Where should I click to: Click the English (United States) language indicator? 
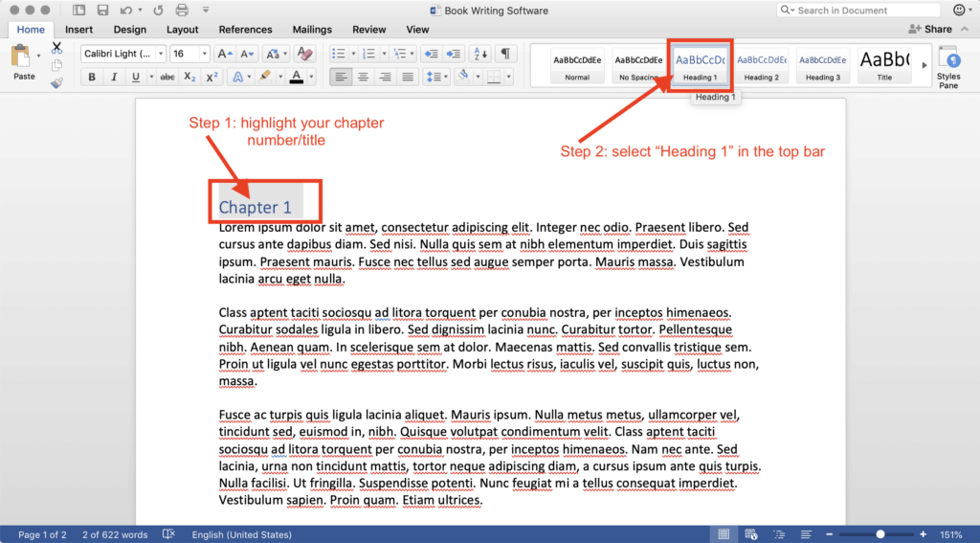click(242, 534)
